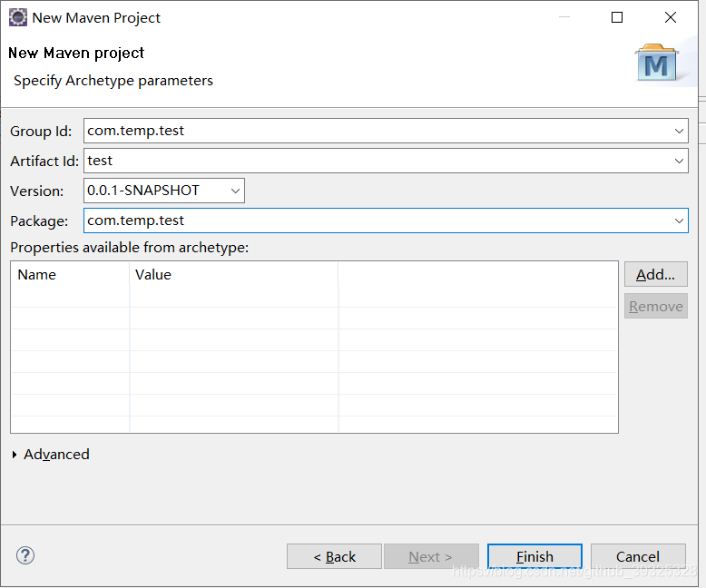
Task: Click the Cancel button
Action: [638, 556]
